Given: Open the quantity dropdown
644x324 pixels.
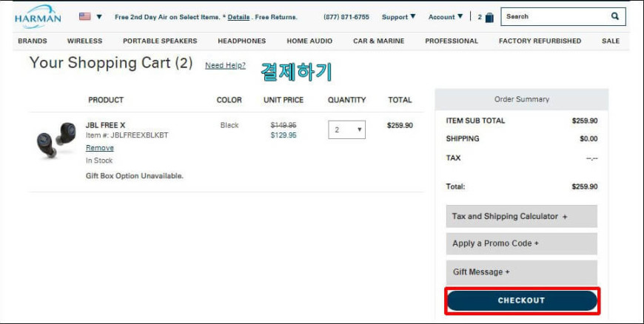Looking at the screenshot, I should pyautogui.click(x=346, y=129).
